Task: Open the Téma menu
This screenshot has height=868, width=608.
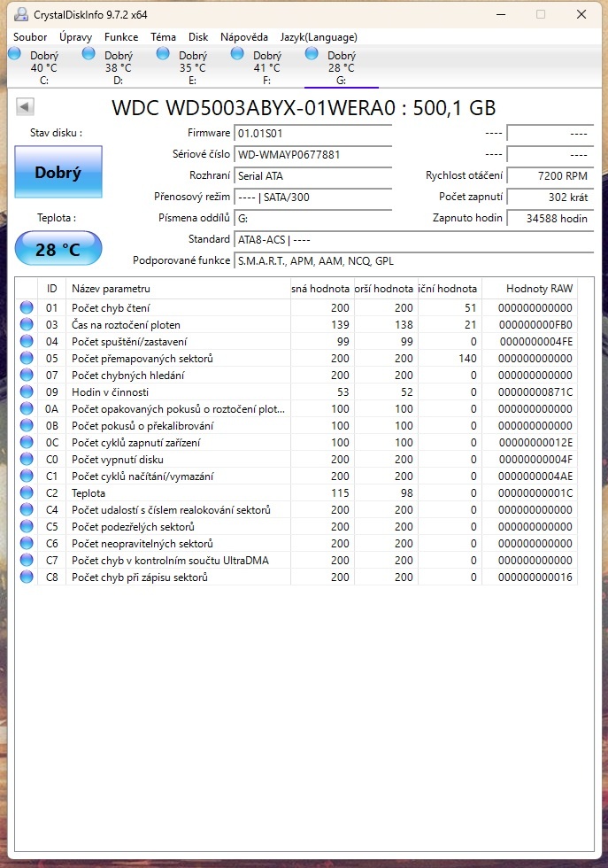Action: 163,37
